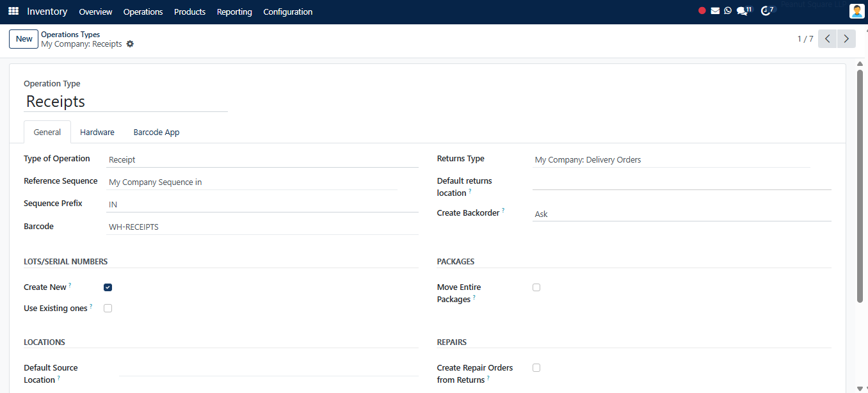Open the apps grid menu icon
The image size is (868, 393).
13,12
